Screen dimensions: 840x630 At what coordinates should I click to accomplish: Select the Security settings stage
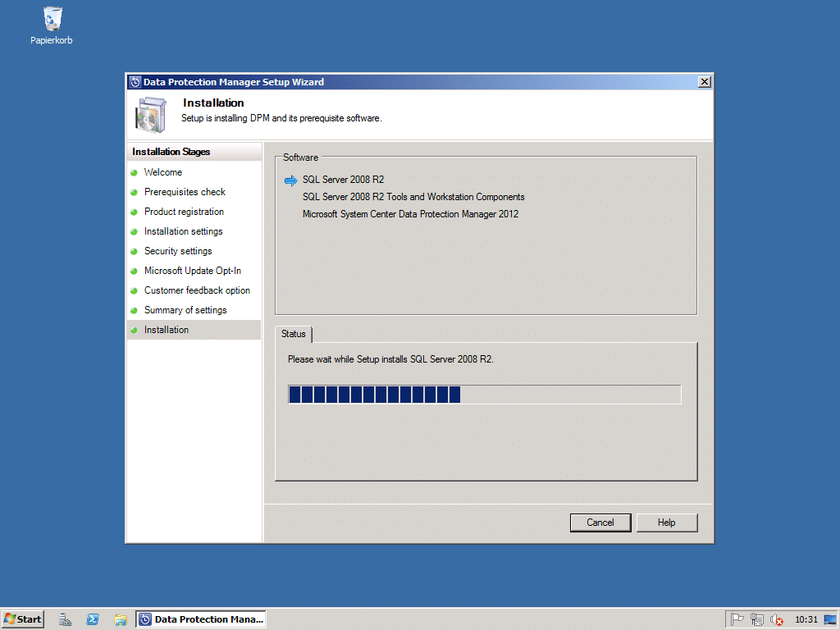click(178, 251)
